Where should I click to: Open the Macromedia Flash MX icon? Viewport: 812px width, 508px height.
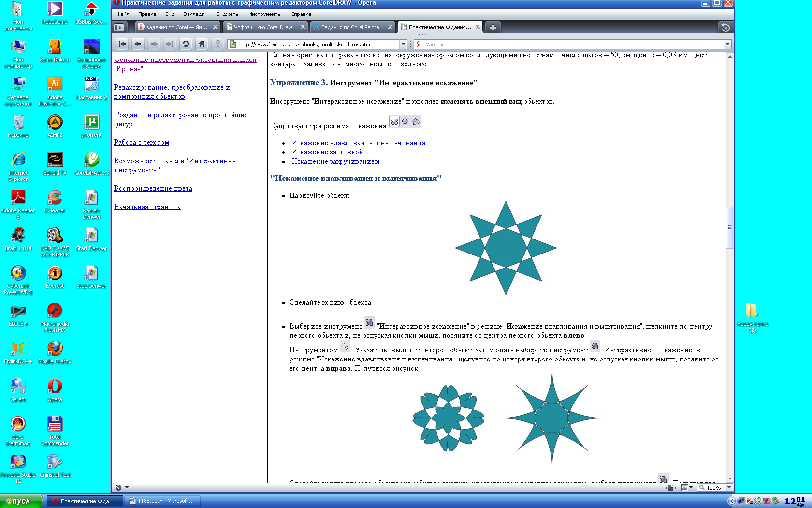point(55,318)
